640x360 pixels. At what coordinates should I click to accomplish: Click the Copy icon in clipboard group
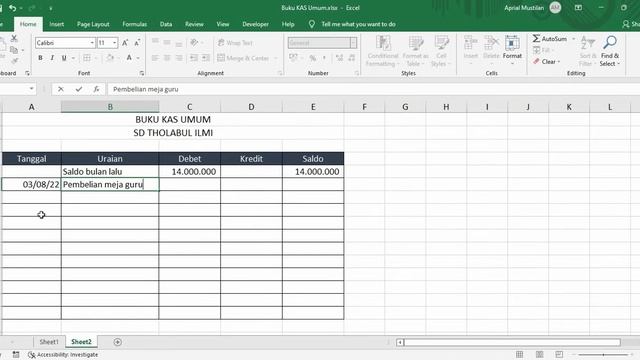[x=14, y=50]
